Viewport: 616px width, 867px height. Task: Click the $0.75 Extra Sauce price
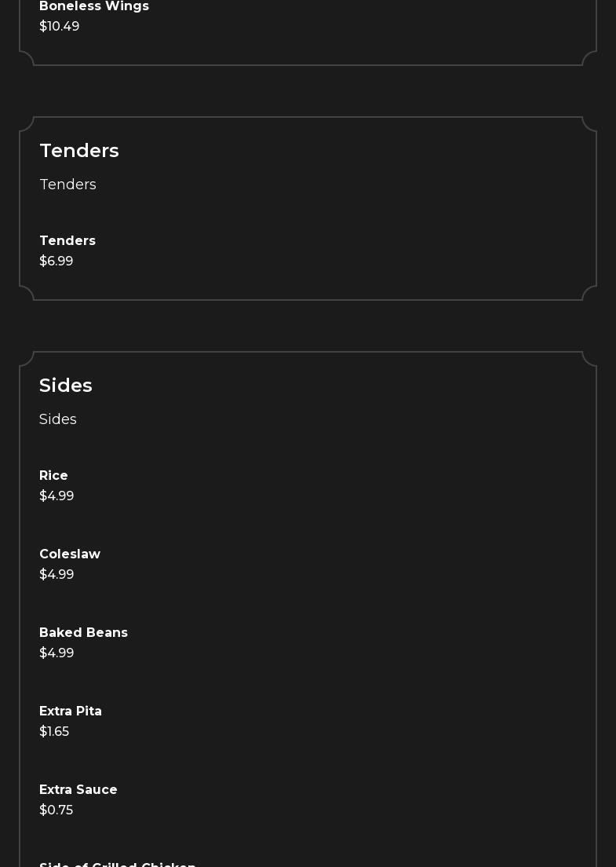[x=56, y=810]
